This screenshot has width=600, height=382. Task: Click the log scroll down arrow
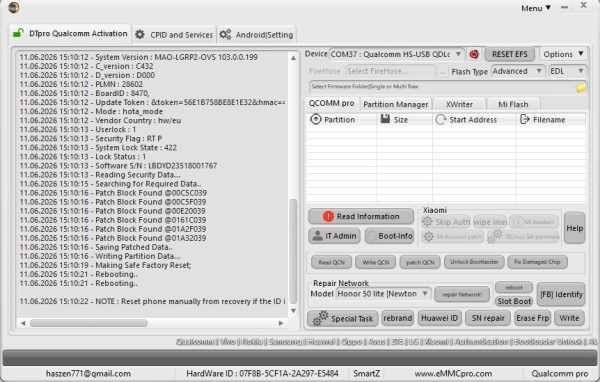(293, 311)
